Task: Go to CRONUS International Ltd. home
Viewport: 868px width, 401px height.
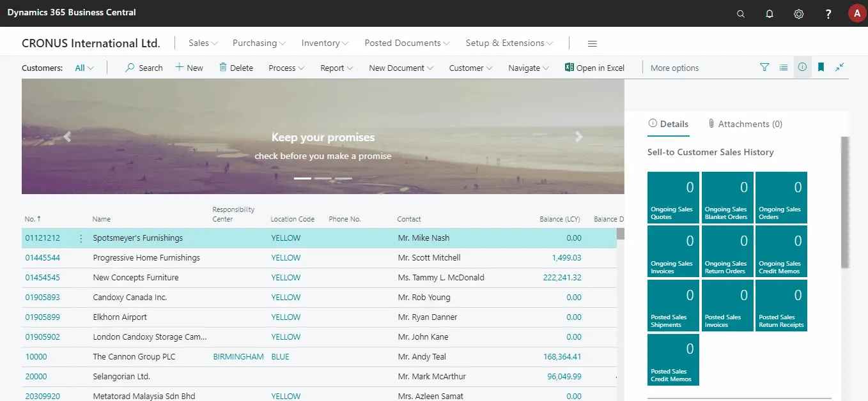Action: pos(91,43)
